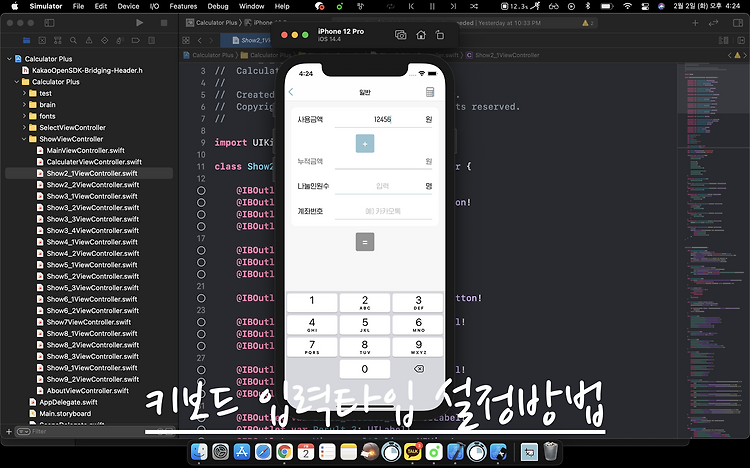Expand the brain folder

(x=24, y=105)
